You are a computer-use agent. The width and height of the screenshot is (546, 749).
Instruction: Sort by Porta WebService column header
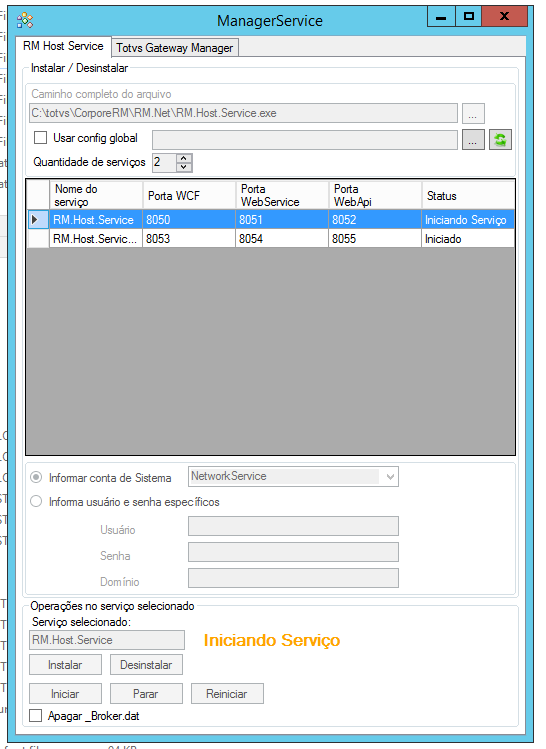click(282, 195)
